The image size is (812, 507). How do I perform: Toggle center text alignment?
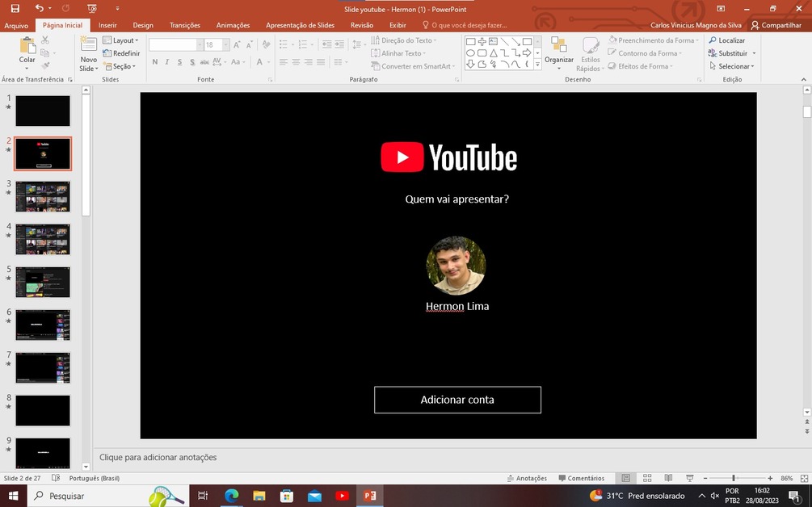point(296,62)
